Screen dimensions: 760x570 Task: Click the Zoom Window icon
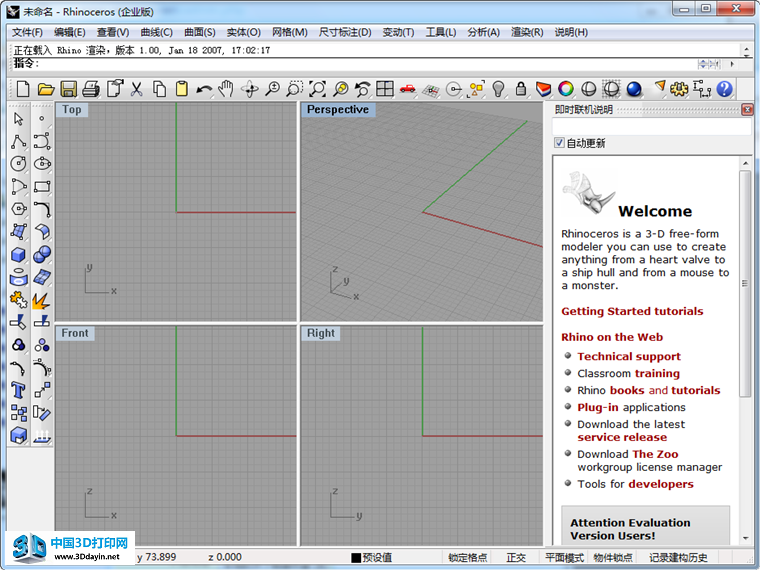(x=295, y=89)
